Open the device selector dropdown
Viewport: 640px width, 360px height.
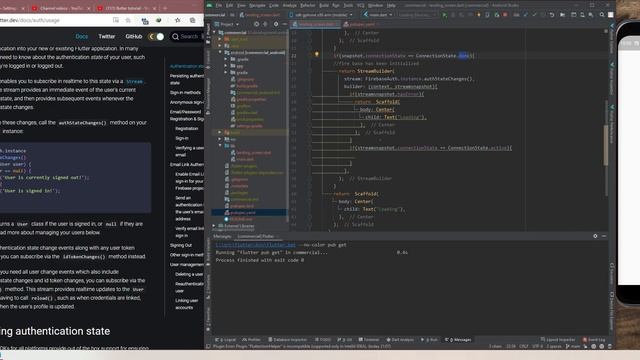pos(321,15)
